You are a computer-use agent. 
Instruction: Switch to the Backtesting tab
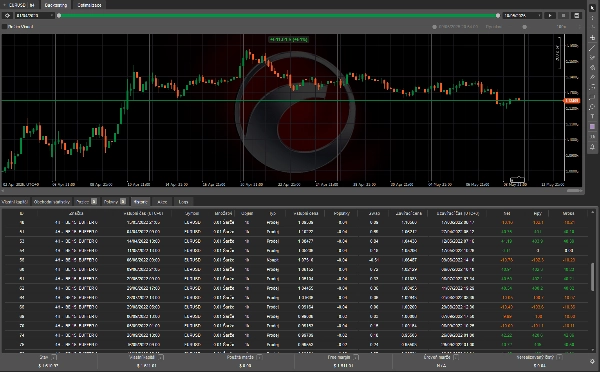55,5
